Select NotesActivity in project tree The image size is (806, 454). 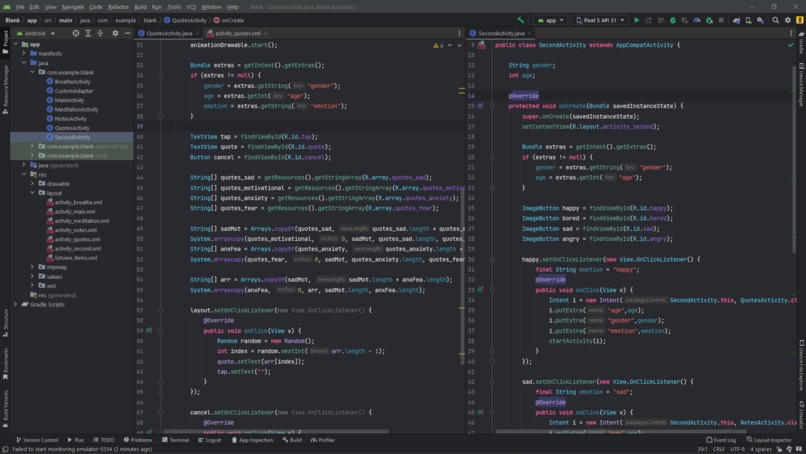70,118
